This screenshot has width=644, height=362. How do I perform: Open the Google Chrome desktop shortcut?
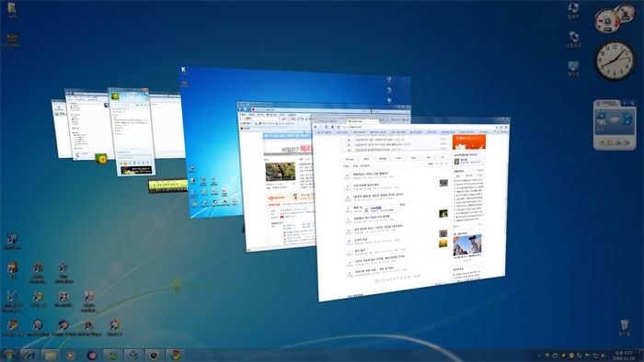[x=12, y=327]
